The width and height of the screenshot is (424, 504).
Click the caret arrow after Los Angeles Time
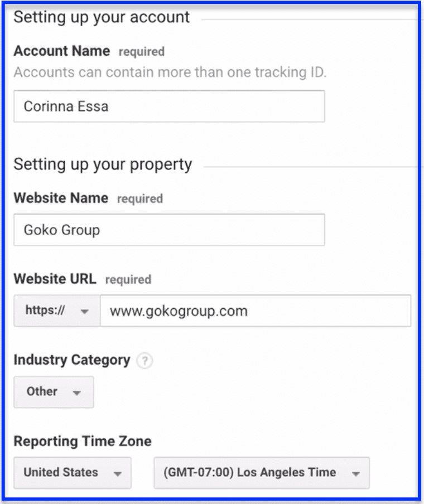click(355, 473)
